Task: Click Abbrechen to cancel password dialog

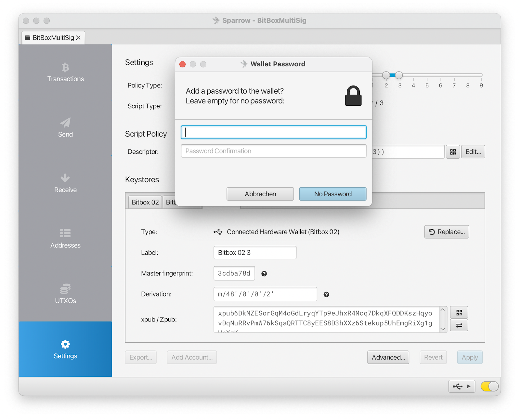Action: point(260,194)
